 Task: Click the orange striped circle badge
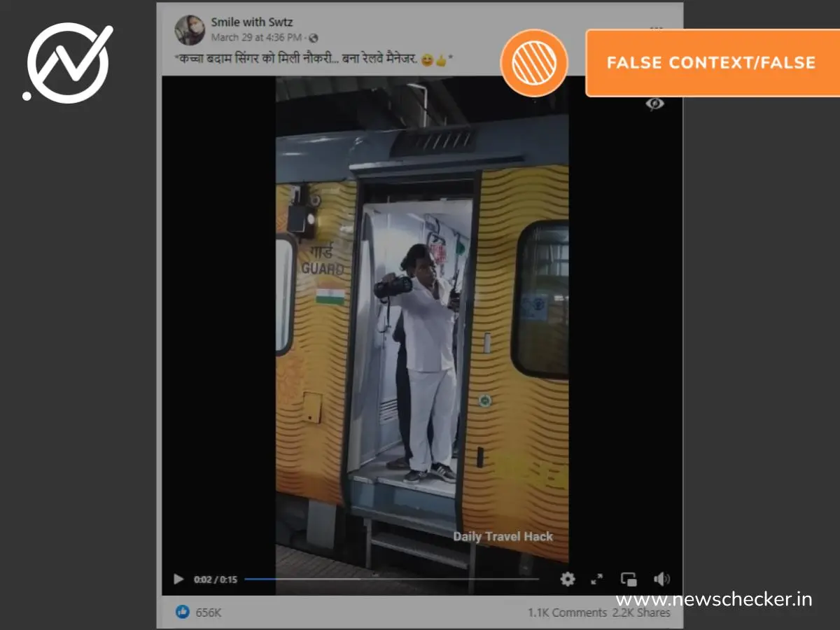pyautogui.click(x=534, y=63)
